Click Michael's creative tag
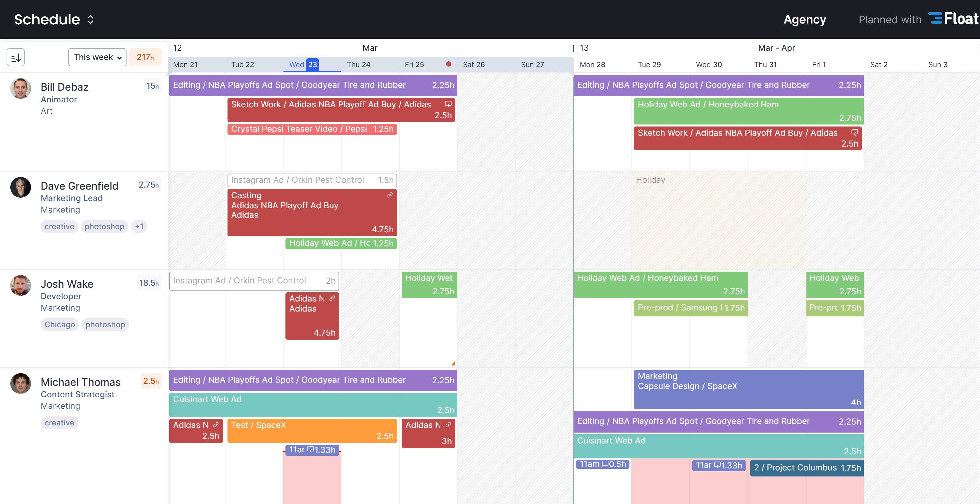This screenshot has height=504, width=980. 59,423
